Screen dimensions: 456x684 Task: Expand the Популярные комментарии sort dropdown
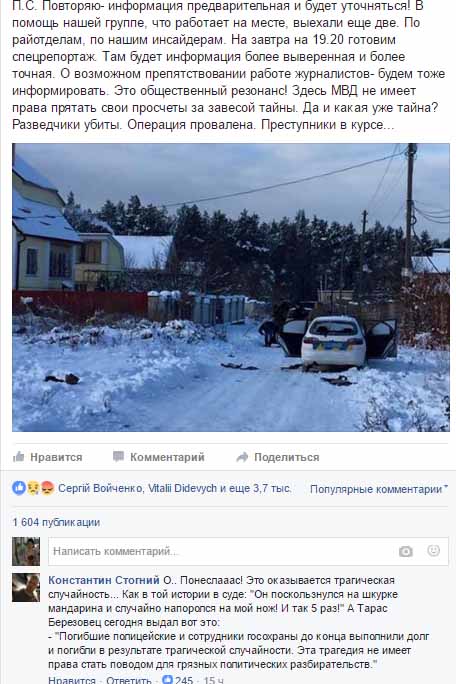(378, 489)
